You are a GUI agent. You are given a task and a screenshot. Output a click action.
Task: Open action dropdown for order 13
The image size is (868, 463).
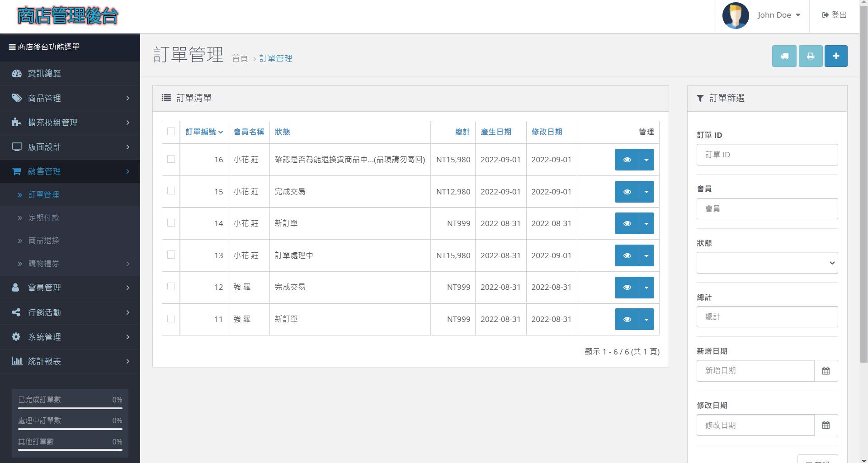pos(646,255)
